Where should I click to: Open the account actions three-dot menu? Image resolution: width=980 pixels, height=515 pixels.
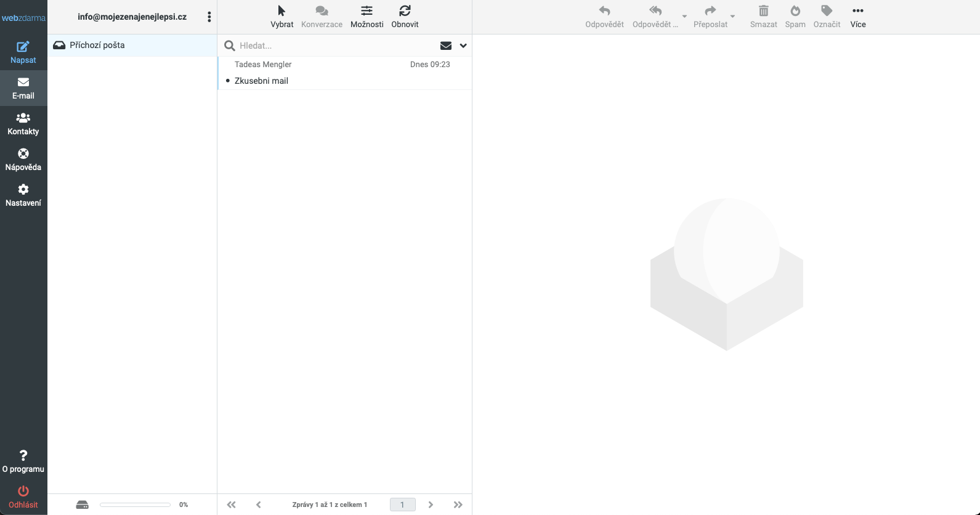[x=209, y=17]
